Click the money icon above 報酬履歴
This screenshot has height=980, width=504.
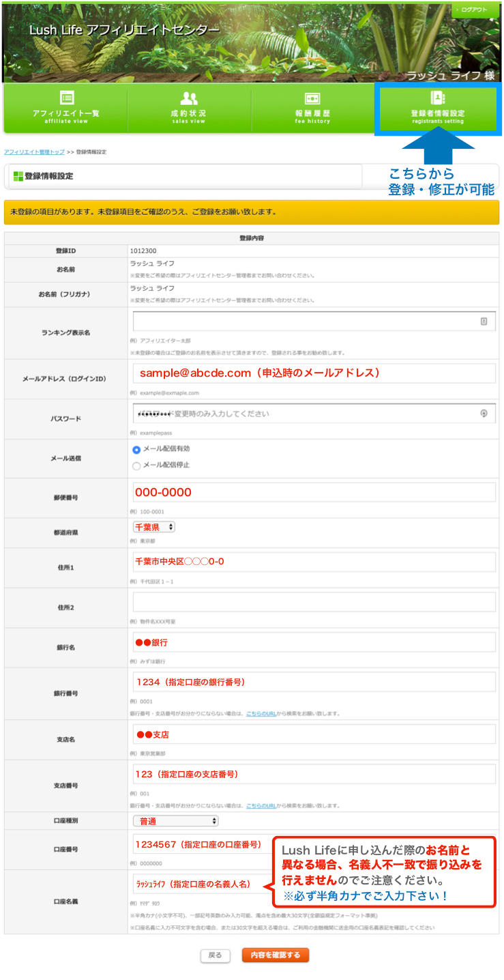[x=312, y=99]
